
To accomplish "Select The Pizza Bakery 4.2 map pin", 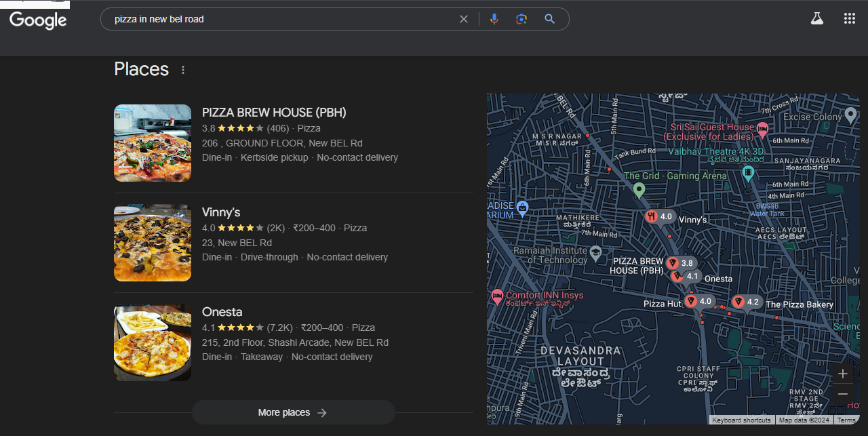I will tap(746, 302).
